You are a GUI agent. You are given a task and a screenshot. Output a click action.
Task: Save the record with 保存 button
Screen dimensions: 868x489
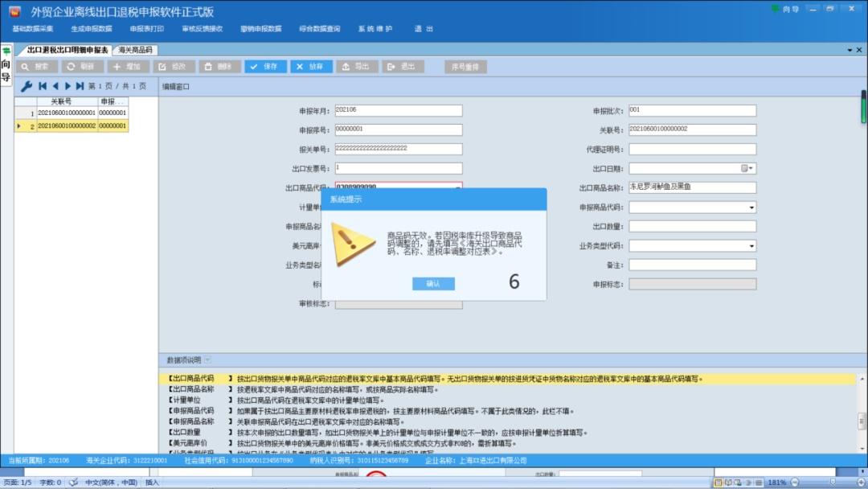pyautogui.click(x=265, y=67)
